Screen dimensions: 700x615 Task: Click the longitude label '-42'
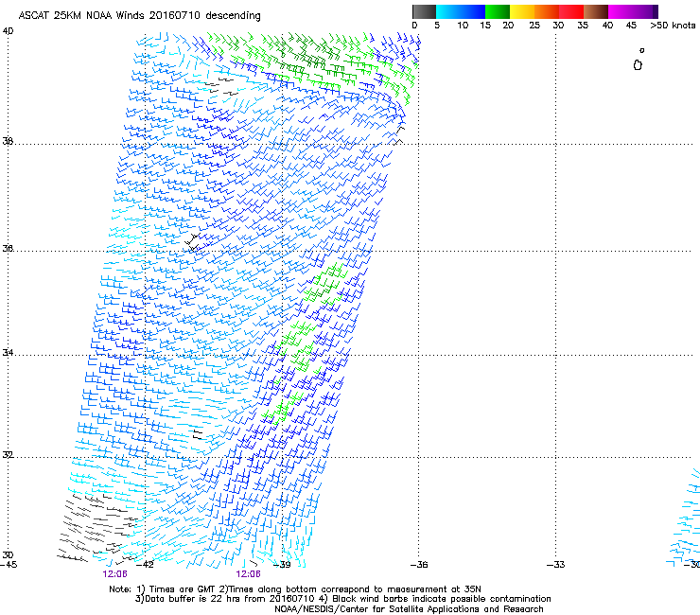coord(145,565)
